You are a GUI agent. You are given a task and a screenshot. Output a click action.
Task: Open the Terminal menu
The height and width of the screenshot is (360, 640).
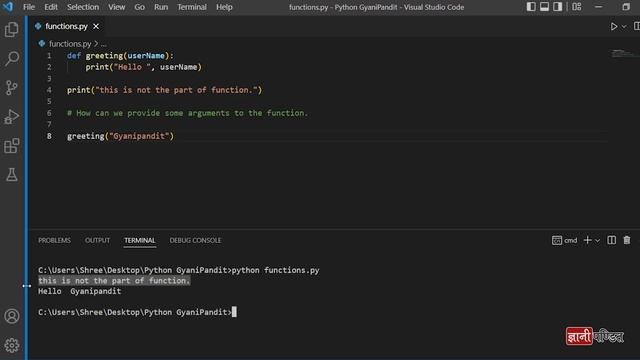[x=192, y=7]
